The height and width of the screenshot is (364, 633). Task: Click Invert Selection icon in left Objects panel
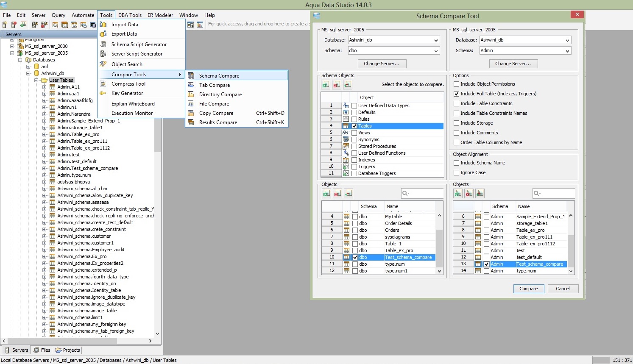point(349,193)
